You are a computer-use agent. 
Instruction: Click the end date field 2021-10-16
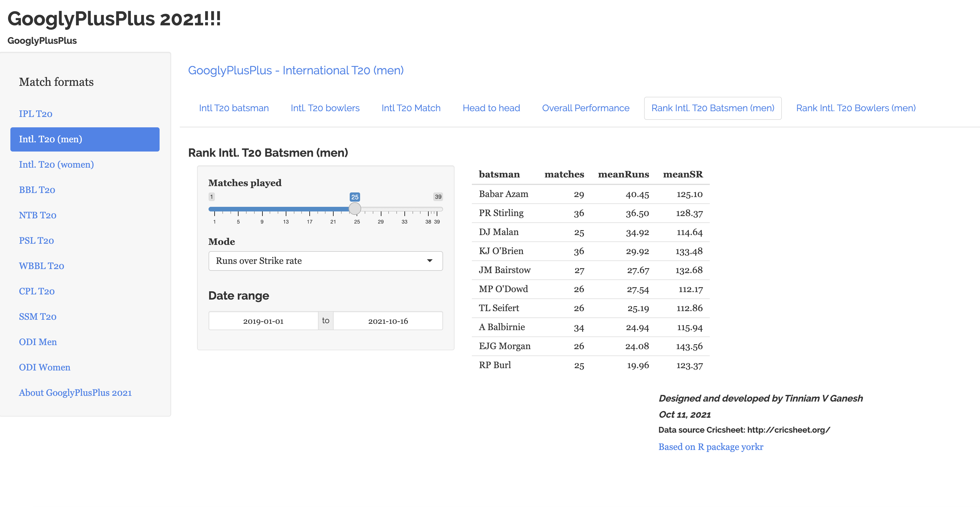(388, 321)
